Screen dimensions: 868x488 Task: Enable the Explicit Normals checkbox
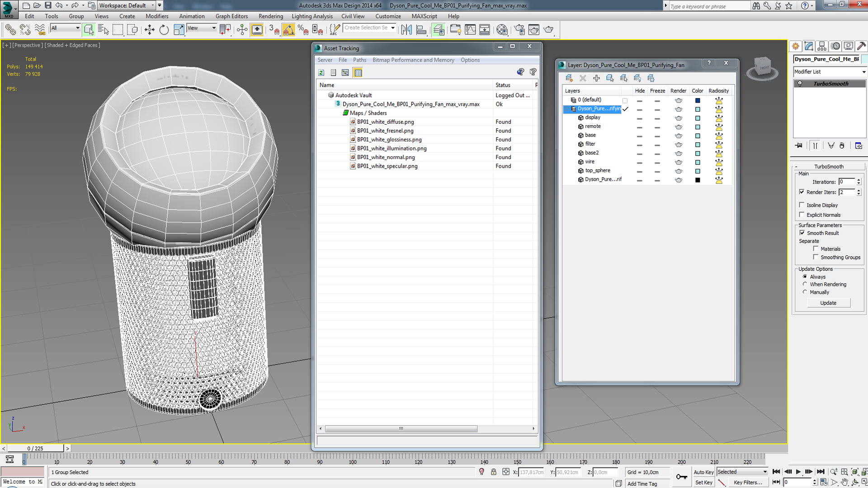pyautogui.click(x=802, y=215)
